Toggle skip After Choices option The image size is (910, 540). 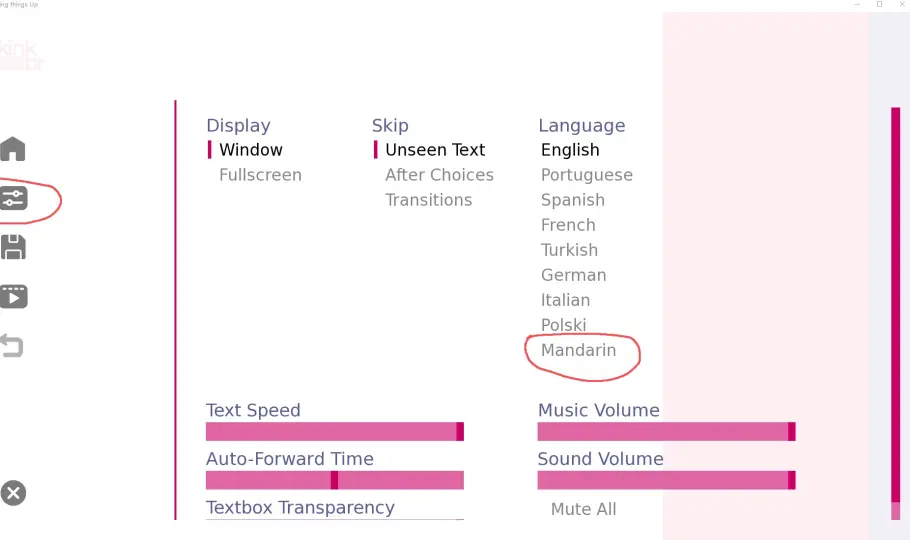[x=439, y=175]
